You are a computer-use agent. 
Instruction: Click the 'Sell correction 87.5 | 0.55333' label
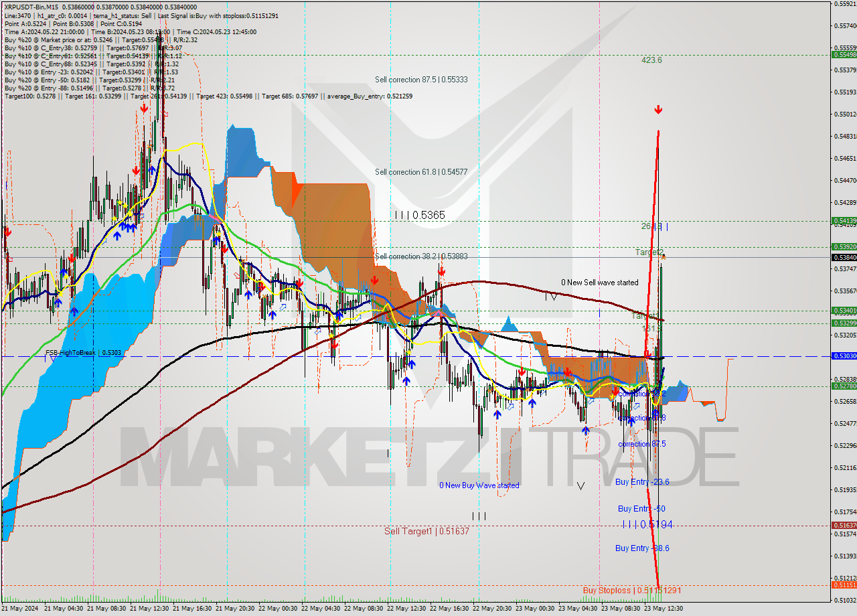pyautogui.click(x=421, y=79)
